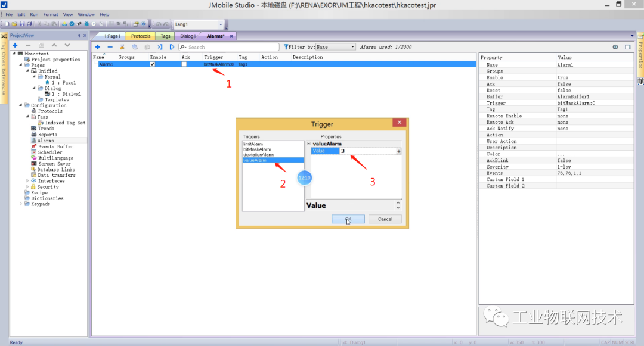The height and width of the screenshot is (346, 644).
Task: Open an existing project via the folder icon
Action: [x=14, y=24]
